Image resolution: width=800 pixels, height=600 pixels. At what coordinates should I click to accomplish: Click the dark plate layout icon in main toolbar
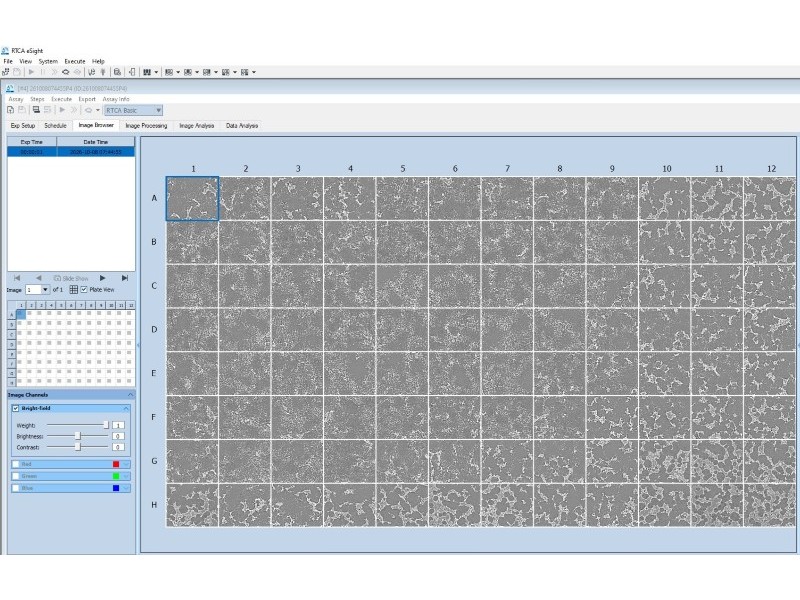[147, 72]
